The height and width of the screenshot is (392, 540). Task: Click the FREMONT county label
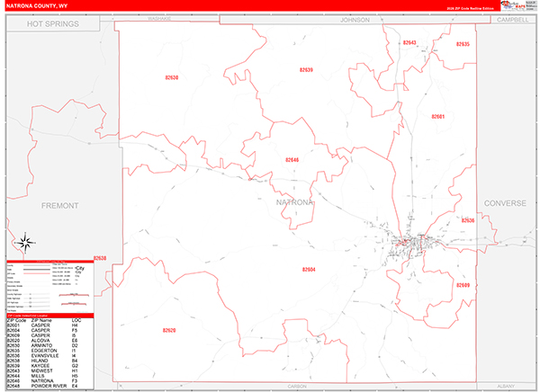point(60,206)
